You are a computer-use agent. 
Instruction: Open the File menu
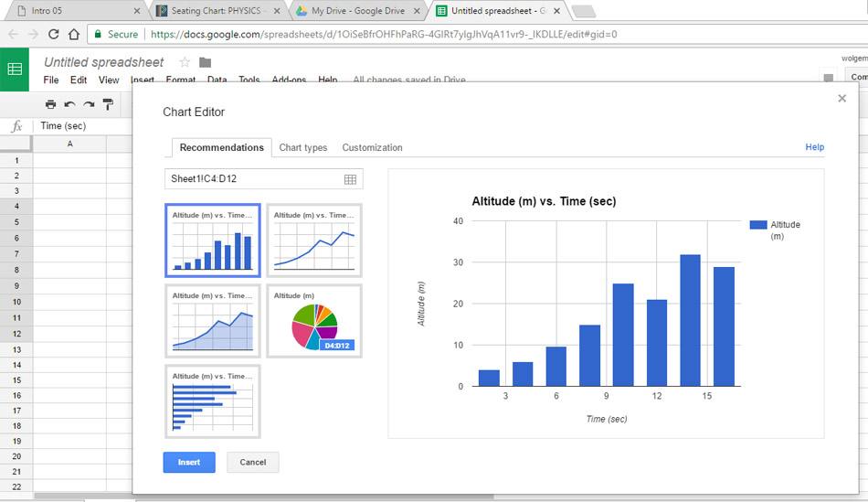click(51, 80)
